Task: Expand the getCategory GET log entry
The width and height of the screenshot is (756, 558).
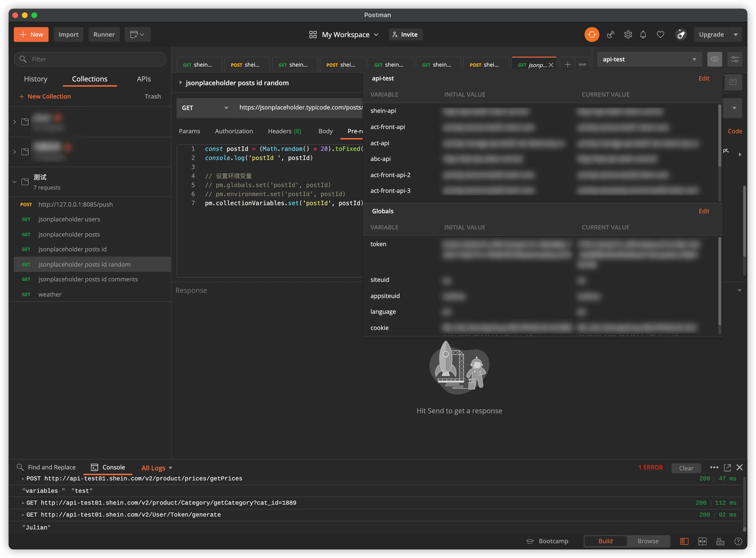Action: [23, 503]
